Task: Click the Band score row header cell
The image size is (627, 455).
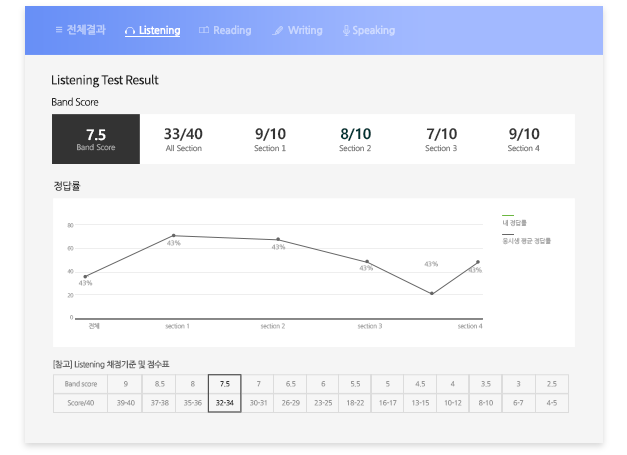Action: click(80, 384)
